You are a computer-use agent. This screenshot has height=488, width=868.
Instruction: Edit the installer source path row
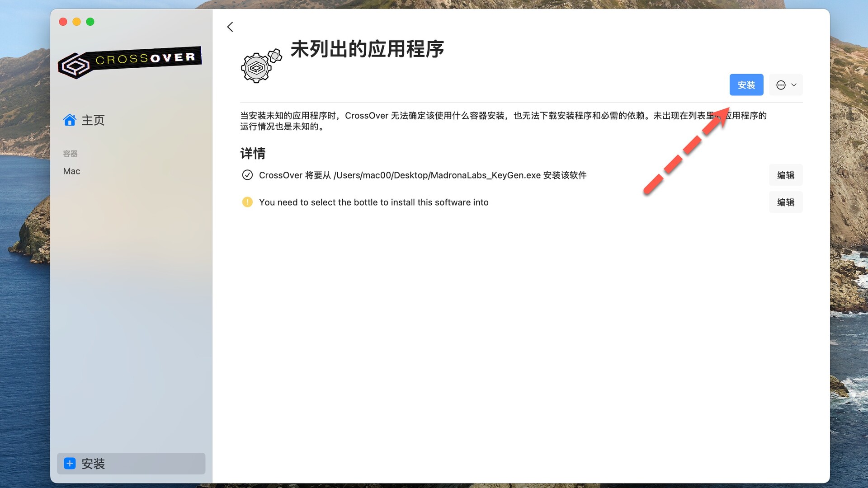coord(786,175)
